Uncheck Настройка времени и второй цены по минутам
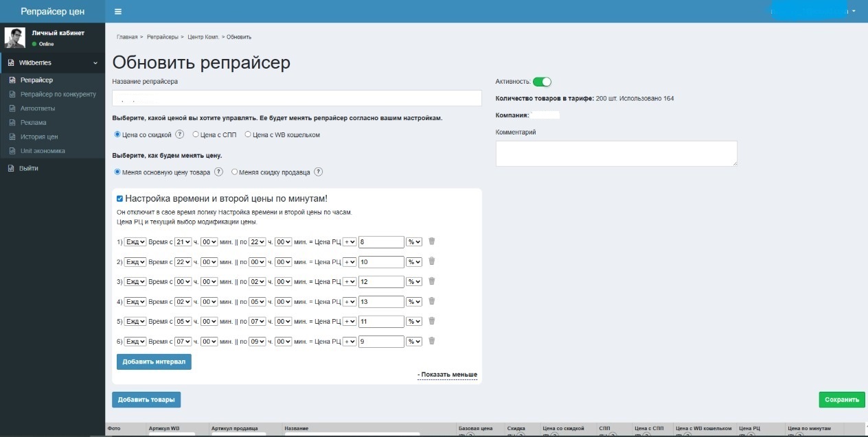Screen dimensions: 868x437 pos(120,198)
